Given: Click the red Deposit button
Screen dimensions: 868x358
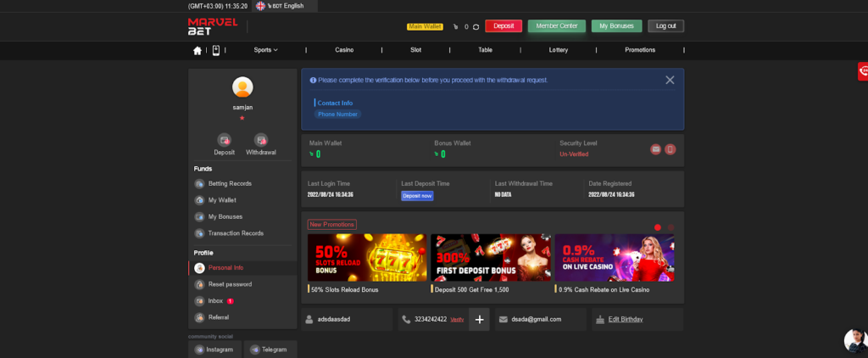Looking at the screenshot, I should (504, 26).
